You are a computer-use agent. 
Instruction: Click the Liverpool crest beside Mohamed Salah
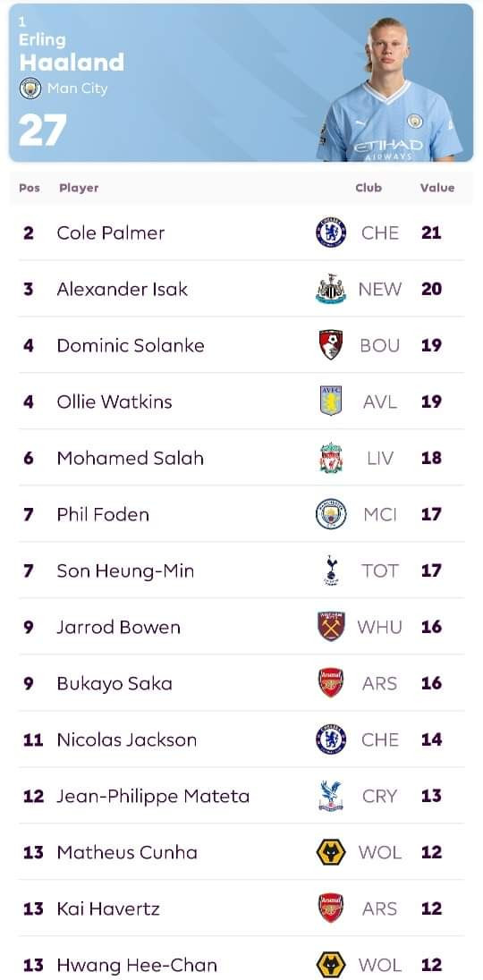(x=331, y=458)
